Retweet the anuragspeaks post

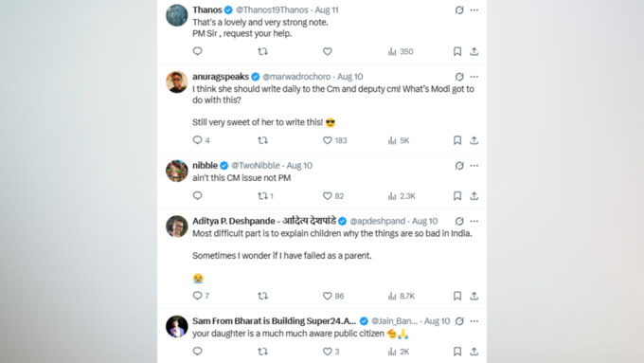click(x=262, y=140)
